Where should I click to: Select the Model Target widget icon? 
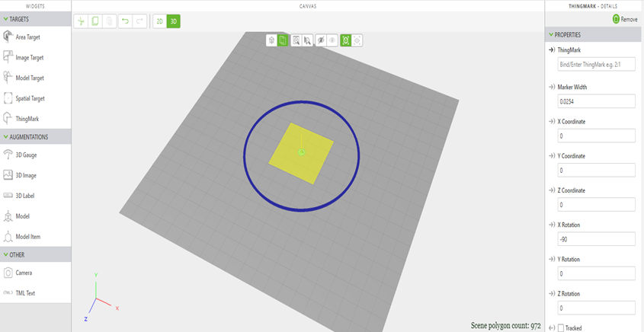pos(8,77)
